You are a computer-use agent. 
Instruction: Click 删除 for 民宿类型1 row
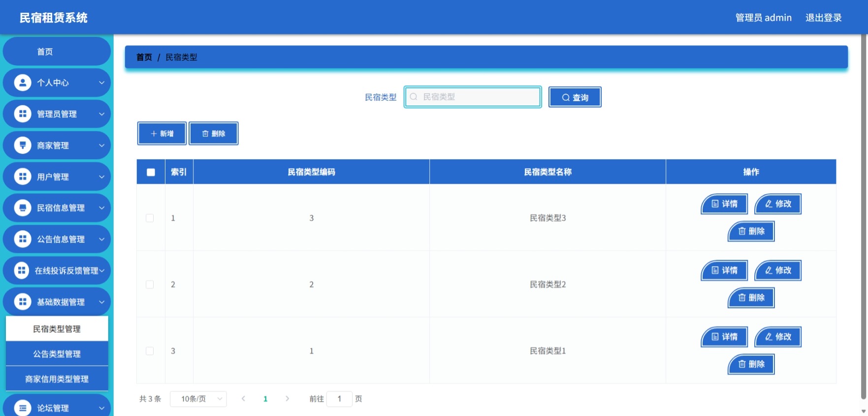(x=751, y=364)
